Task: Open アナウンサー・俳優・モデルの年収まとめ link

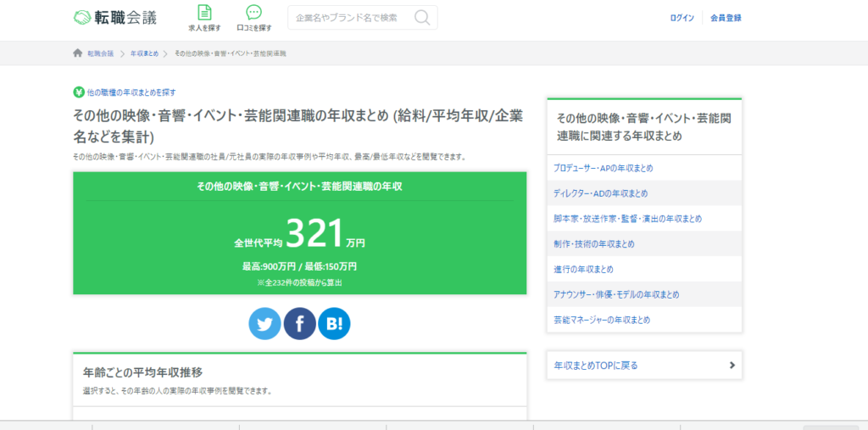Action: point(616,295)
